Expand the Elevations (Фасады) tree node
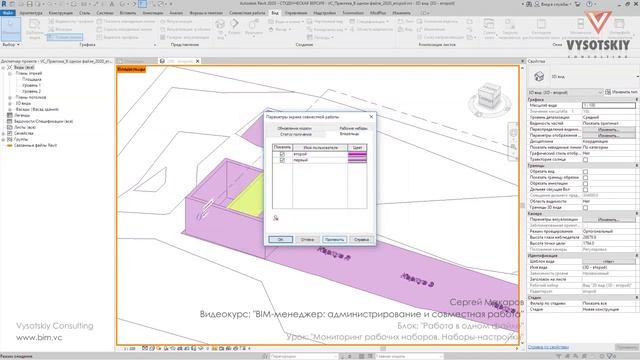This screenshot has width=640, height=360. [10, 109]
